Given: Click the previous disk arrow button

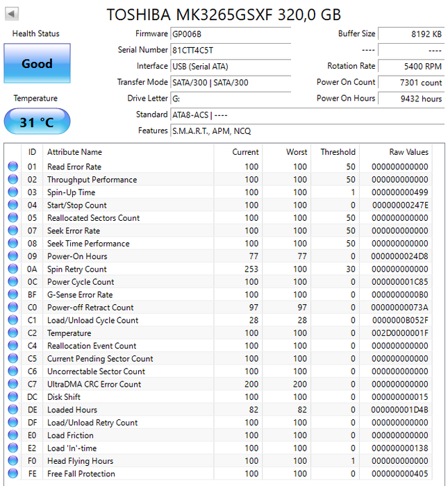Looking at the screenshot, I should click(x=13, y=14).
